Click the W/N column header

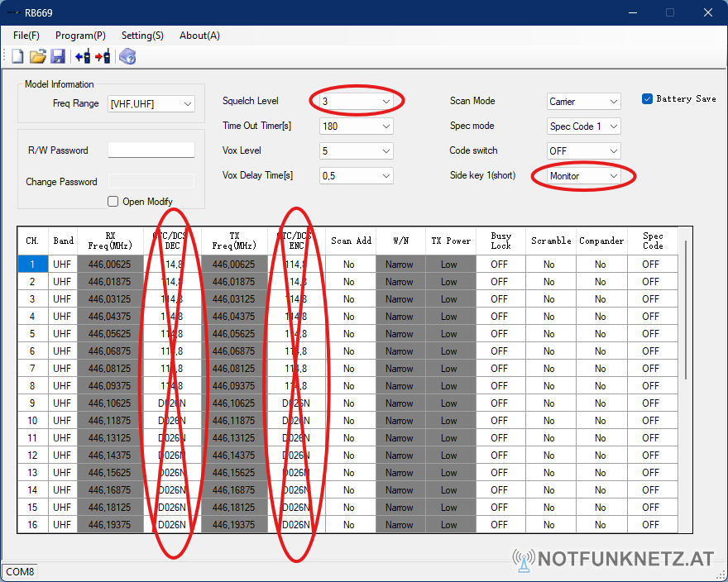400,241
